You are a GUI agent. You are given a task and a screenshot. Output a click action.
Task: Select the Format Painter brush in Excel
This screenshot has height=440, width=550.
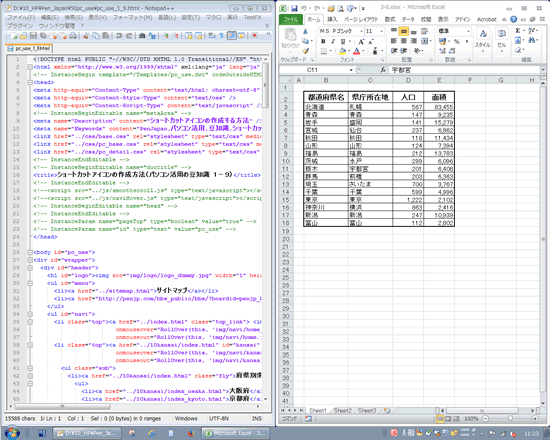[306, 51]
